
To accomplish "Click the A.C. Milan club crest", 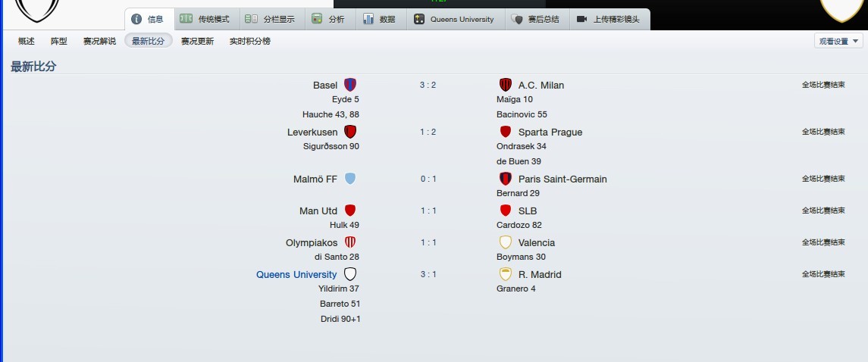I will click(506, 85).
